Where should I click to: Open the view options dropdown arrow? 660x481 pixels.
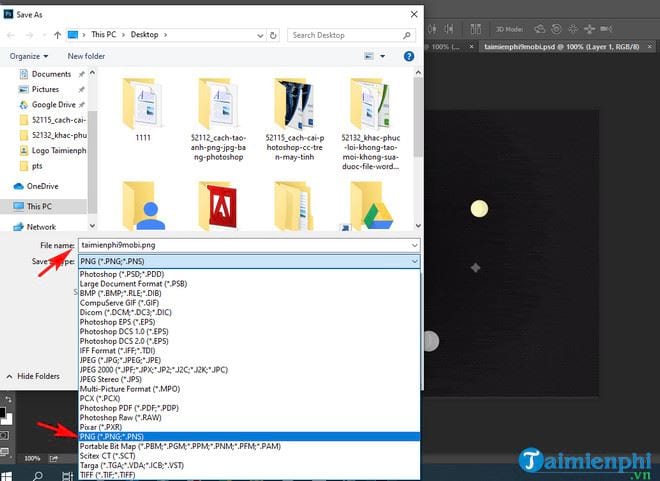383,56
